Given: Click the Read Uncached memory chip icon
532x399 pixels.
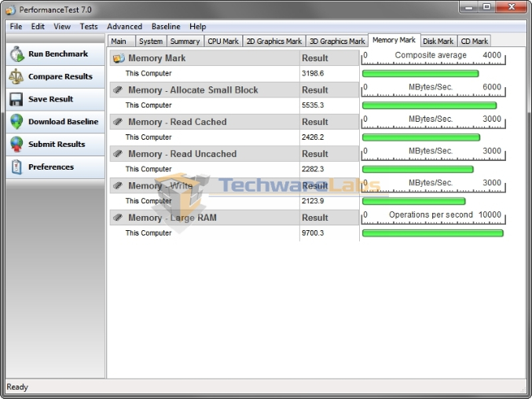Looking at the screenshot, I should click(x=118, y=154).
